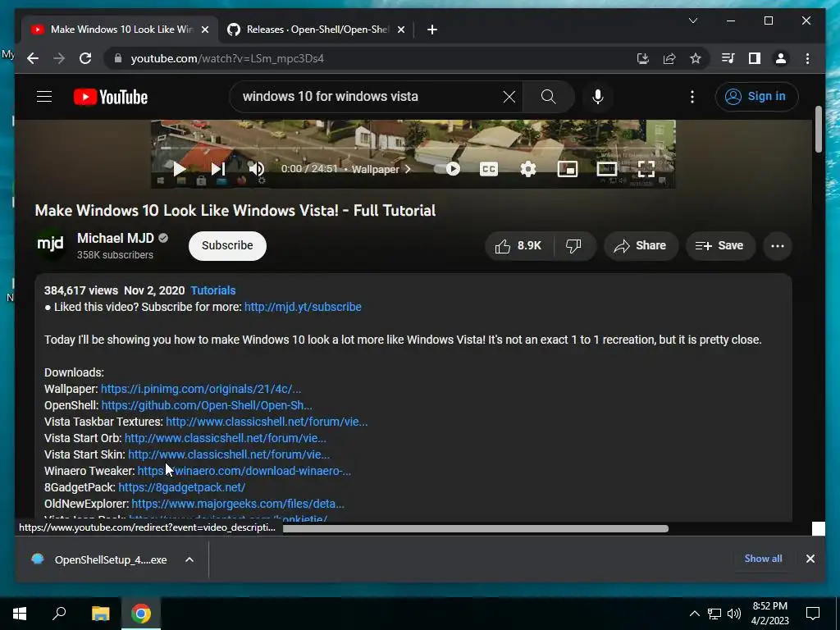
Task: Open the Wallpaper pinimg link
Action: coord(201,389)
